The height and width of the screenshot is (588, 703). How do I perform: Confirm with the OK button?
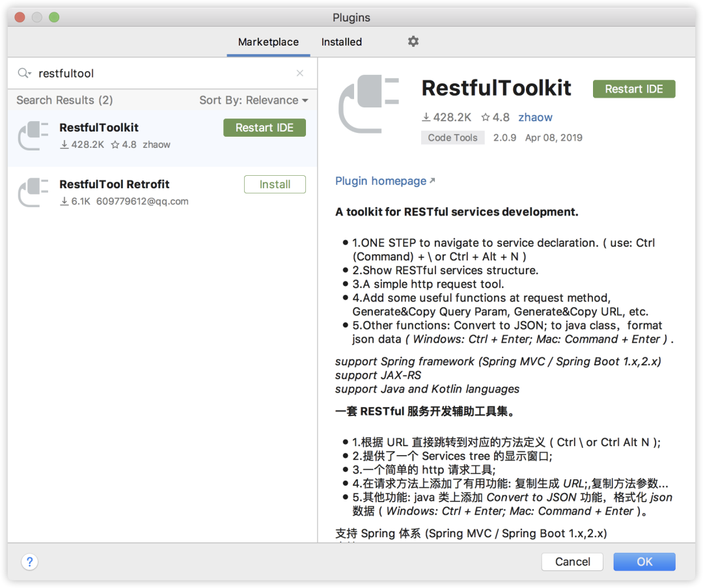pyautogui.click(x=644, y=561)
